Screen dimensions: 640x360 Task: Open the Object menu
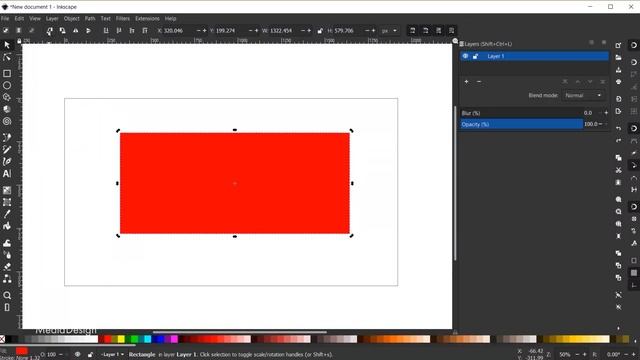point(71,18)
